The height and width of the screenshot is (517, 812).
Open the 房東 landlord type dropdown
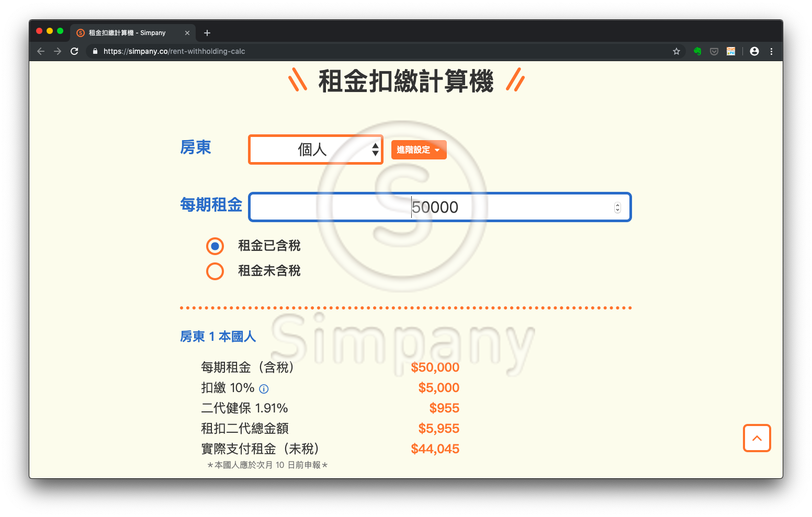coord(315,150)
